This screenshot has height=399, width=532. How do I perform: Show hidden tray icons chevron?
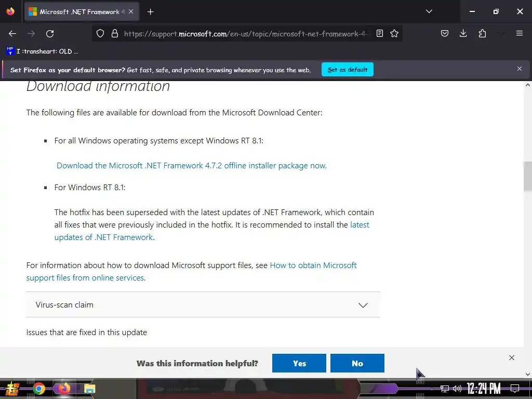click(432, 389)
